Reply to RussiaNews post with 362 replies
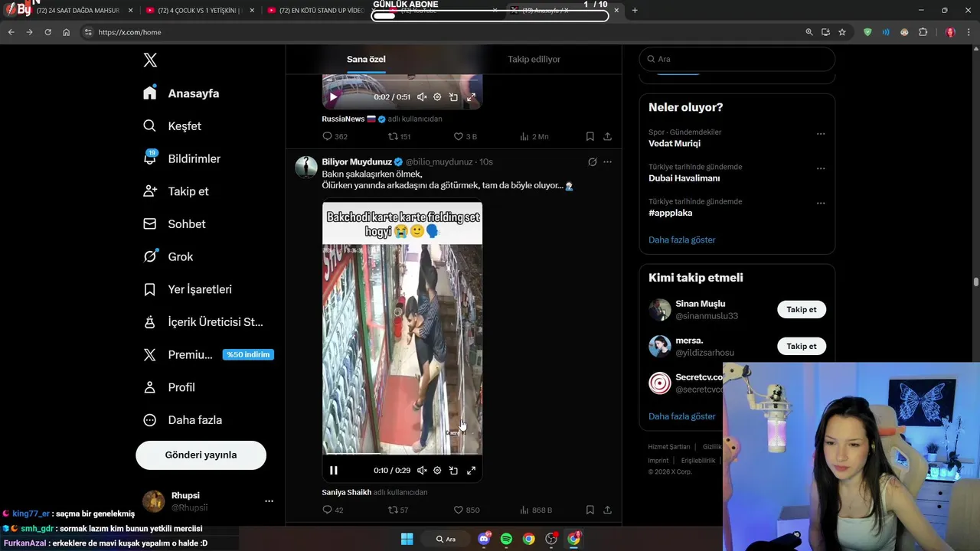980x551 pixels. click(x=335, y=136)
